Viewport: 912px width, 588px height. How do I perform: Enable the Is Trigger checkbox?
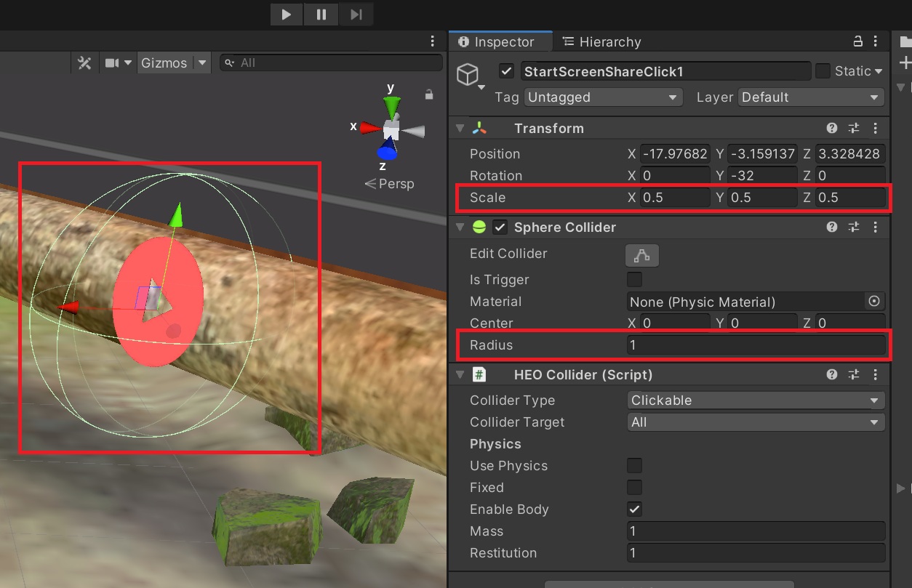click(x=635, y=280)
